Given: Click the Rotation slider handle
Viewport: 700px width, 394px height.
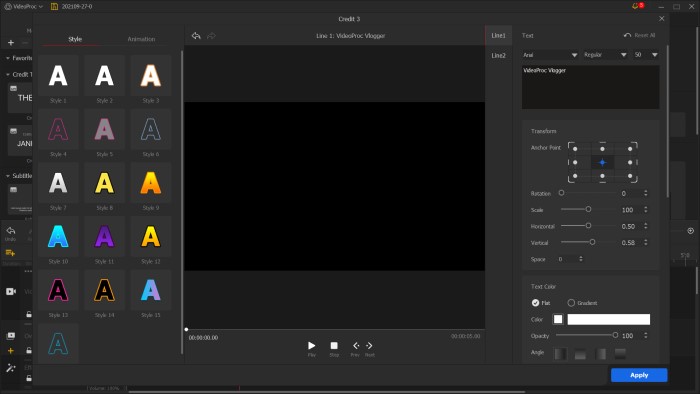Looking at the screenshot, I should coord(562,193).
